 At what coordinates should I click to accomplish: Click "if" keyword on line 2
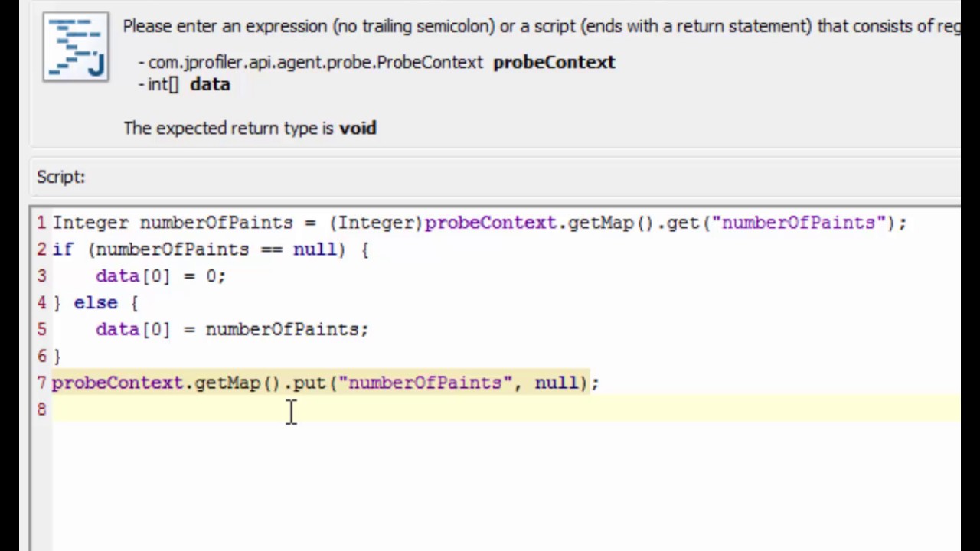[62, 249]
